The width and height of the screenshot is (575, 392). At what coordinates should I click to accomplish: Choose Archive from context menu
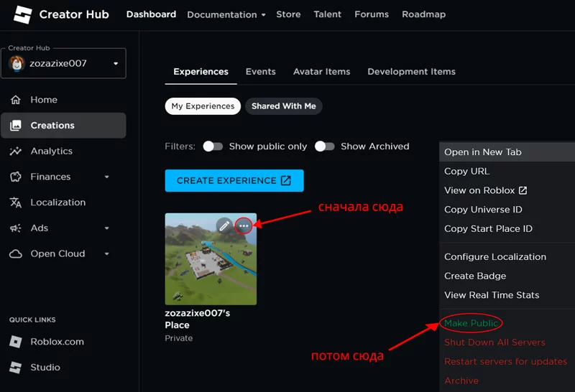(x=507, y=381)
